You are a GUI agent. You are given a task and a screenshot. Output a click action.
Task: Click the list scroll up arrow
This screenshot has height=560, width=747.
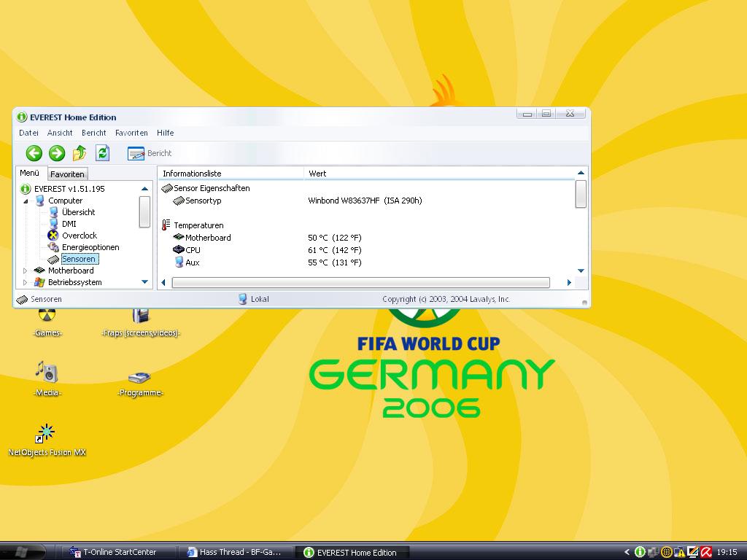tap(581, 173)
